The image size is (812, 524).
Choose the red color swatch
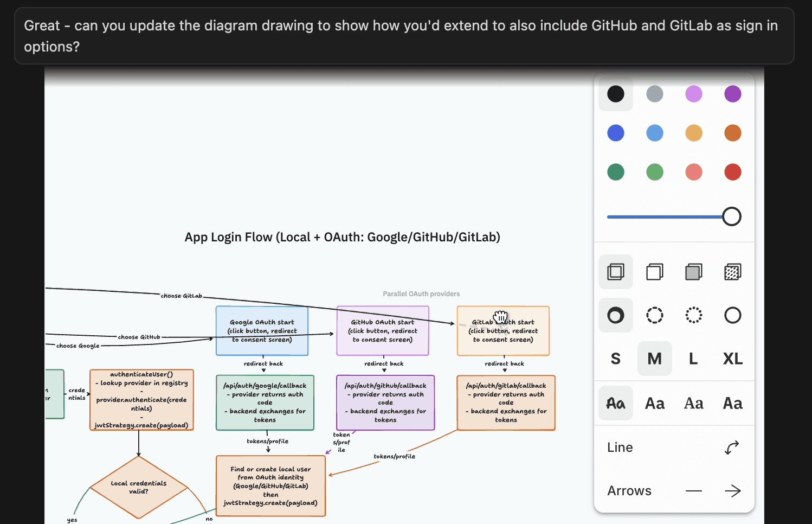point(733,172)
